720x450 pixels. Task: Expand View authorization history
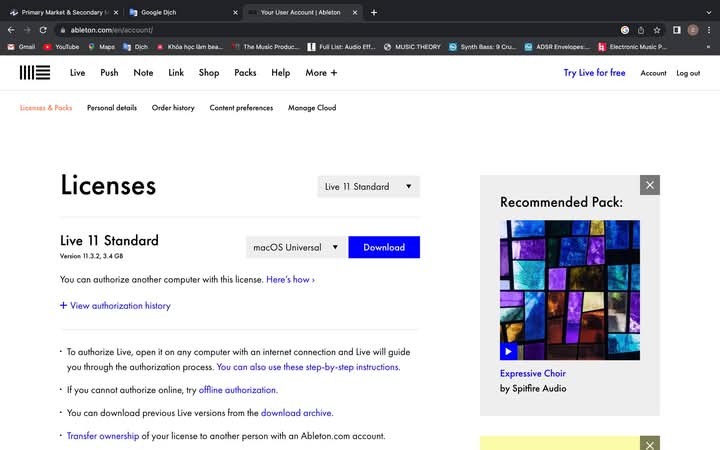coord(115,306)
